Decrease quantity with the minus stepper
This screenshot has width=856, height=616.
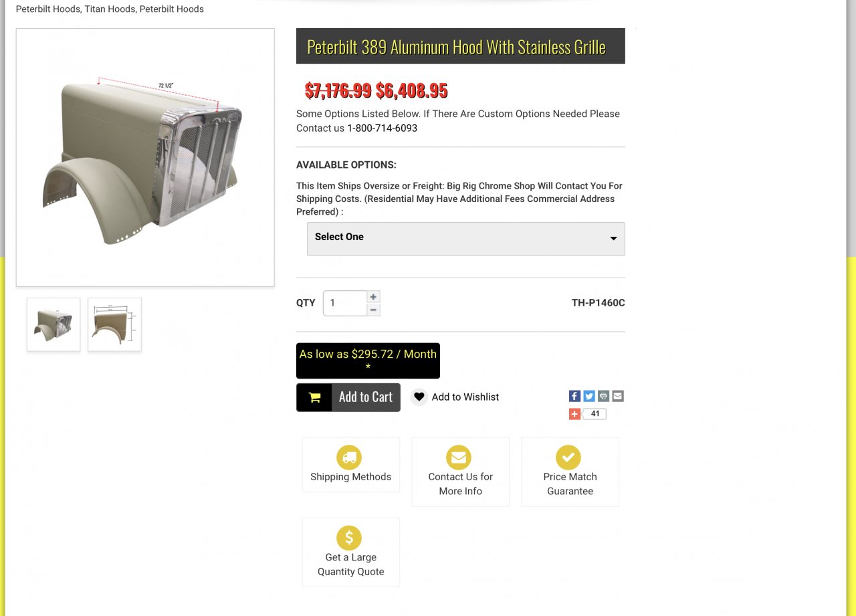[x=373, y=310]
